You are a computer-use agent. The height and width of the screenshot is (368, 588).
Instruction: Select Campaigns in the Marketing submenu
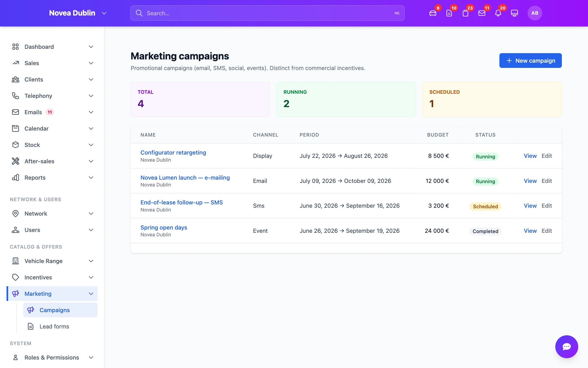click(x=60, y=310)
